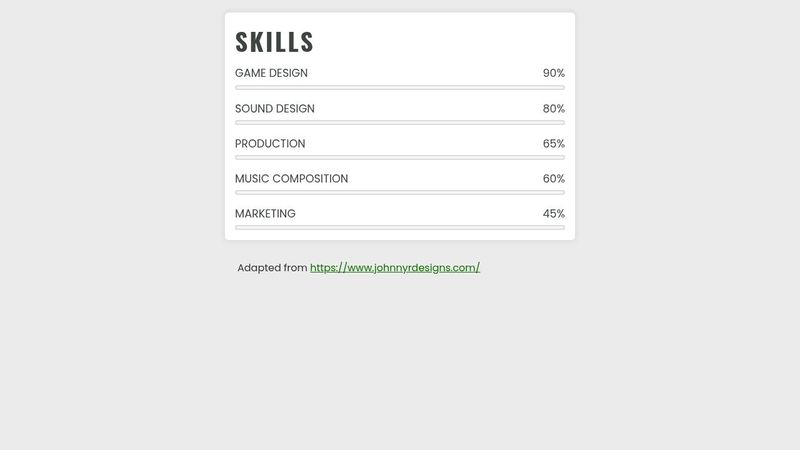800x450 pixels.
Task: Click the 60% value for Music Composition
Action: click(x=553, y=178)
